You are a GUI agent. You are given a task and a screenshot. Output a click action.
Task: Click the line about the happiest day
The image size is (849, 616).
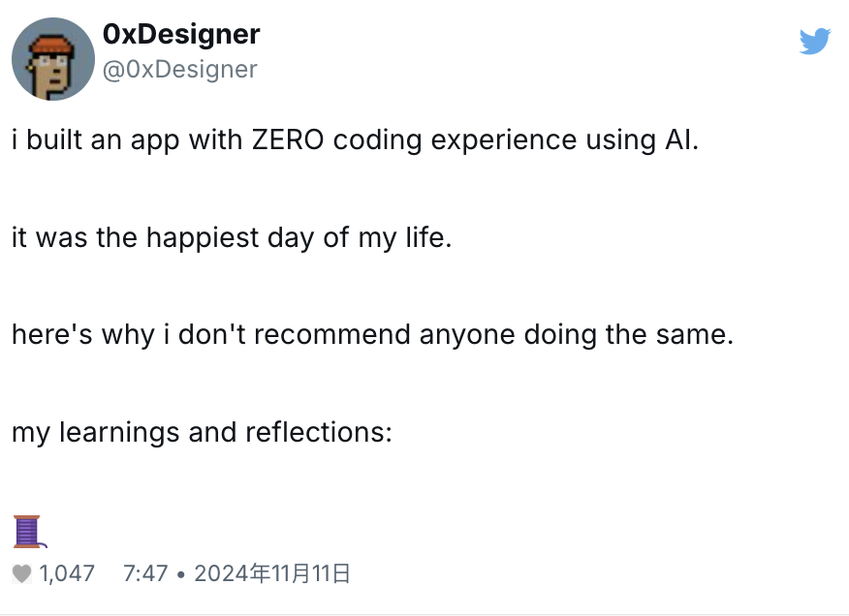click(x=232, y=237)
